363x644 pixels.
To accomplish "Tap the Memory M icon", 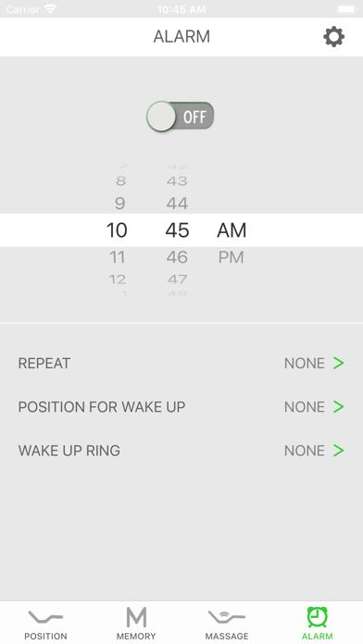I will point(136,617).
